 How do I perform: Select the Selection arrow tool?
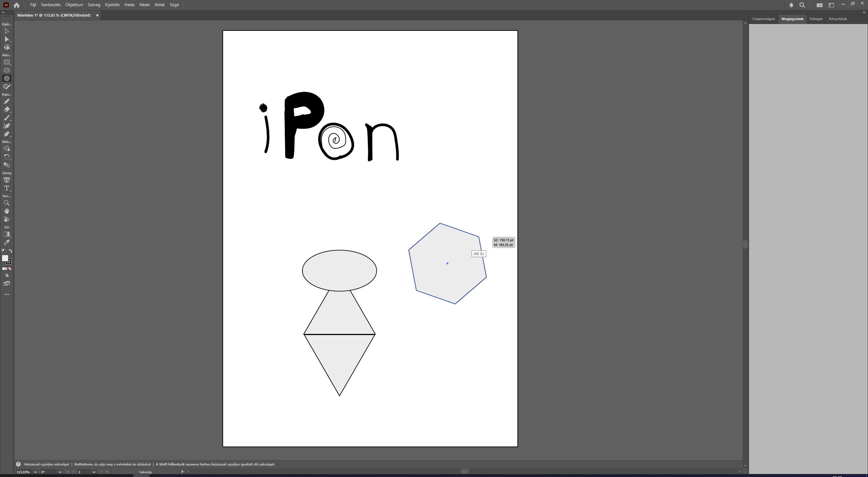(6, 31)
